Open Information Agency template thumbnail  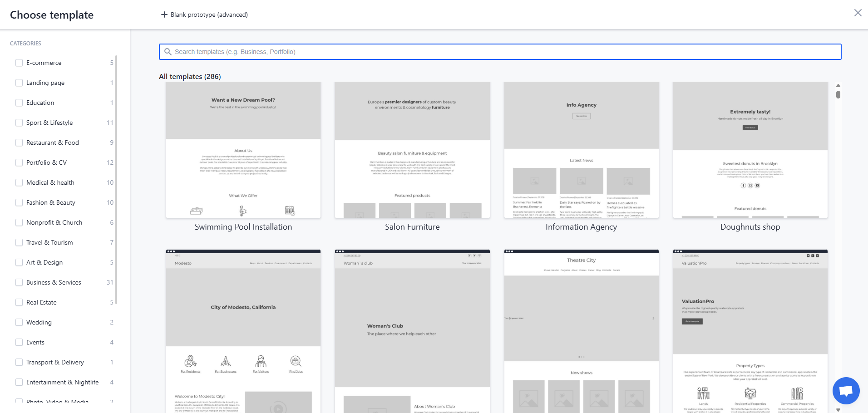point(581,150)
